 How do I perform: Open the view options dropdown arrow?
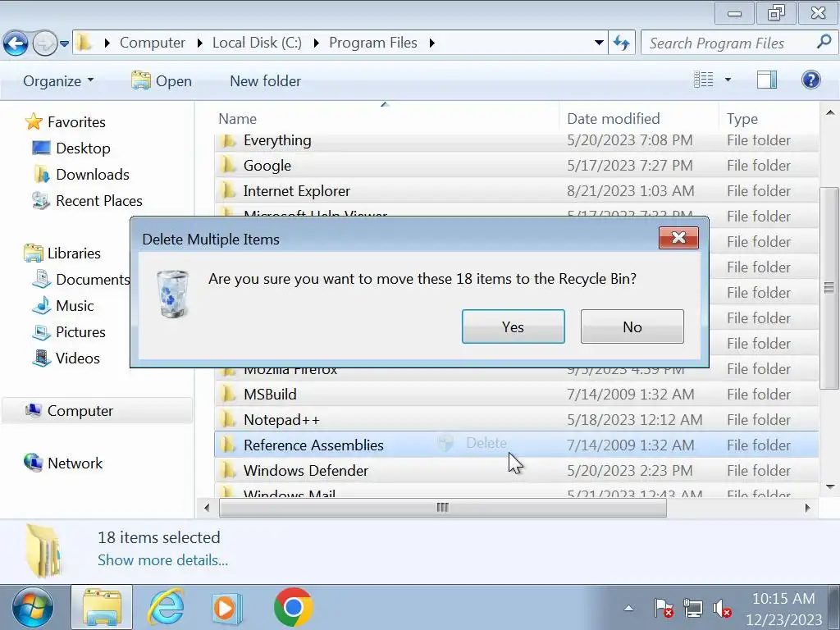728,80
